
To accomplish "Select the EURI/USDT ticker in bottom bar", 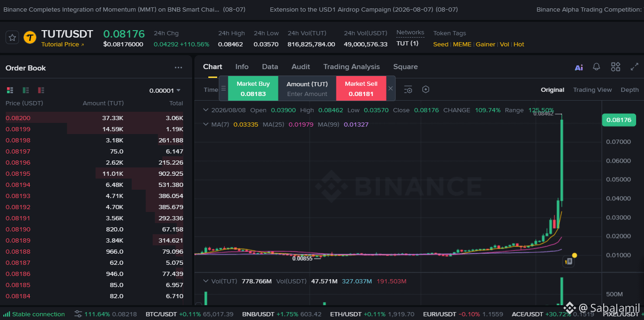I will 463,314.
